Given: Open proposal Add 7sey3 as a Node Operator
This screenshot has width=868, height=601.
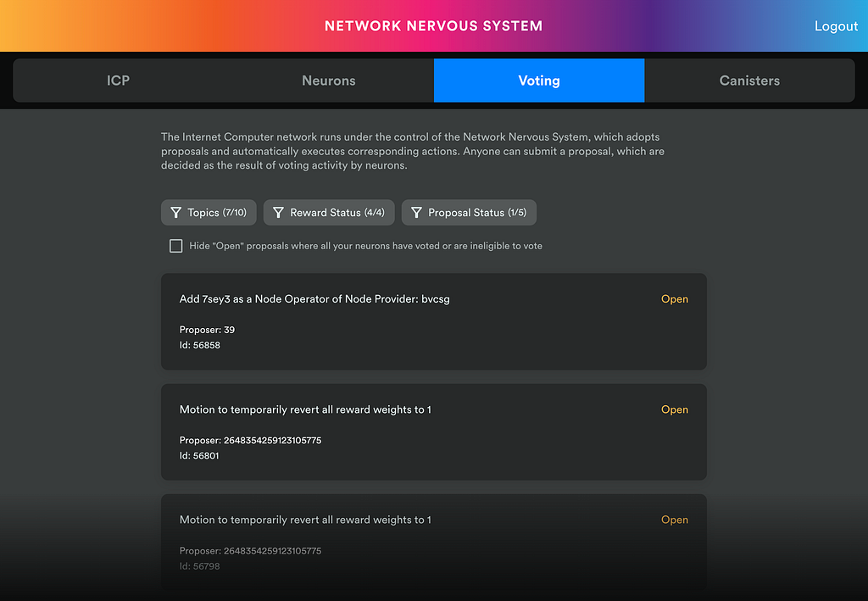Looking at the screenshot, I should click(x=434, y=321).
